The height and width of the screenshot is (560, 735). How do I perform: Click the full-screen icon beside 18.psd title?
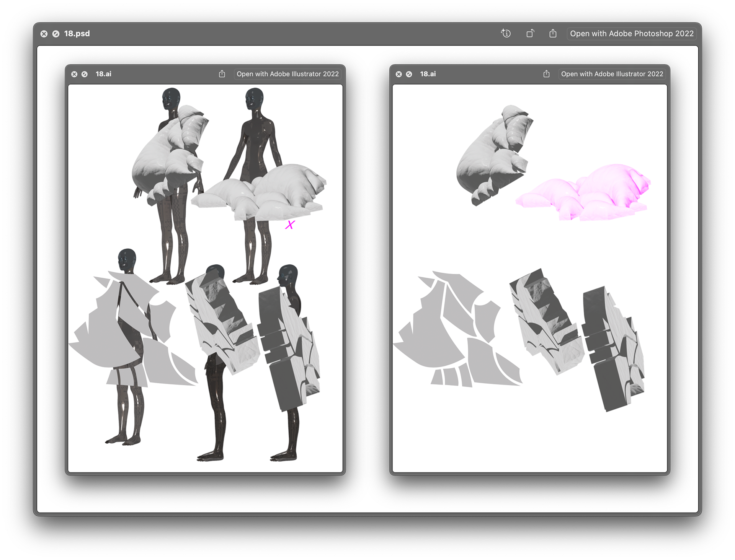pos(56,34)
